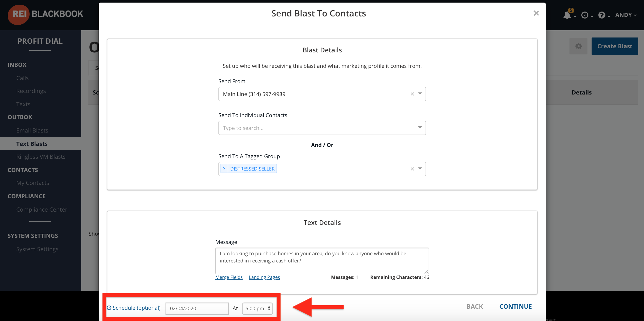
Task: Close the Send Blast To Contacts dialog
Action: [536, 13]
